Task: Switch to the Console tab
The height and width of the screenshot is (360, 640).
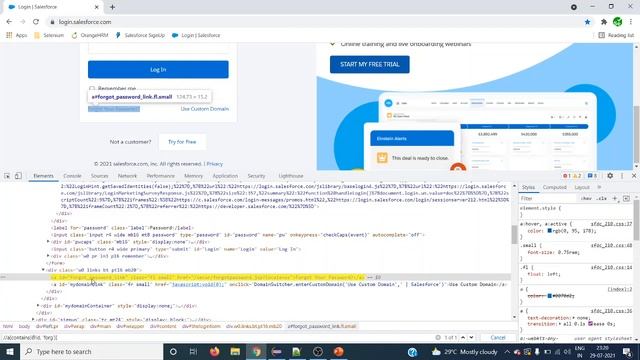Action: pos(72,176)
